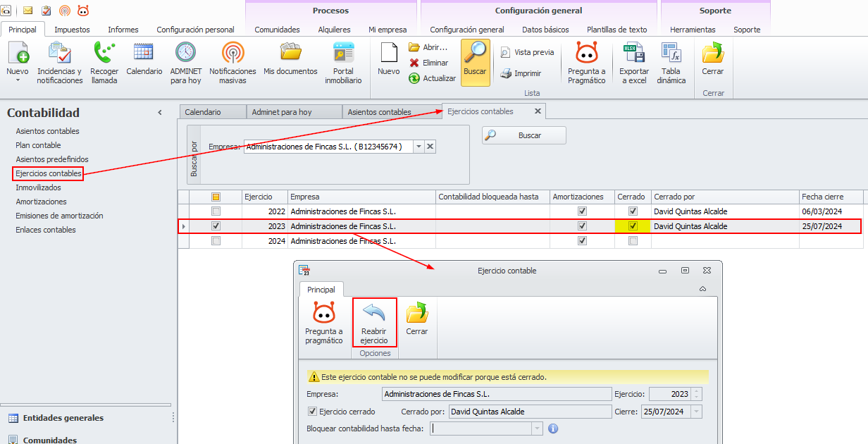Toggle Amortizaciones checkbox for 2022
The height and width of the screenshot is (444, 868).
click(x=582, y=211)
